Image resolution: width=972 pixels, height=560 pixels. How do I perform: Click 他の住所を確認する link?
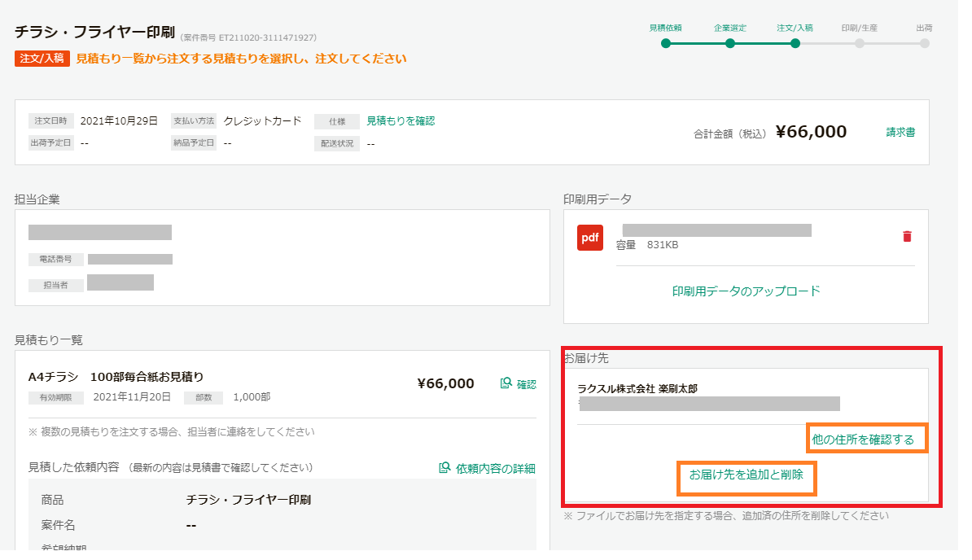pos(863,440)
